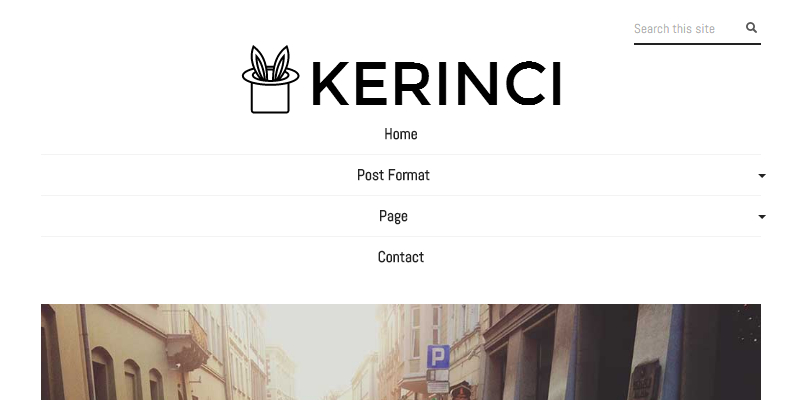The image size is (800, 400).
Task: Open the Post Format menu item
Action: [x=393, y=175]
